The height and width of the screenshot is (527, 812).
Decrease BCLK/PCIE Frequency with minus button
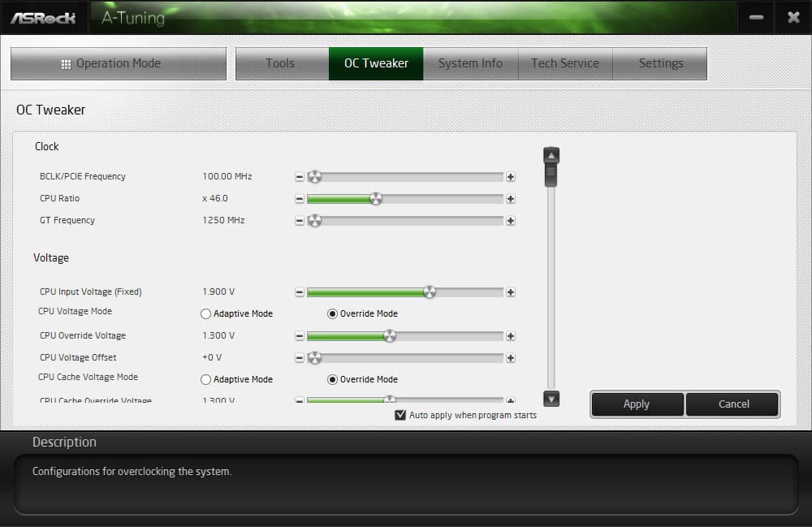pyautogui.click(x=300, y=177)
